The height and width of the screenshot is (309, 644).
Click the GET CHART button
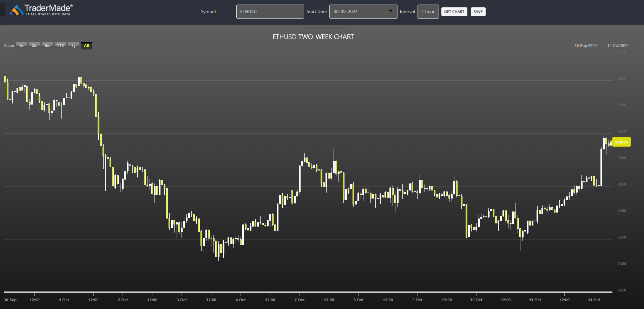[x=454, y=12]
